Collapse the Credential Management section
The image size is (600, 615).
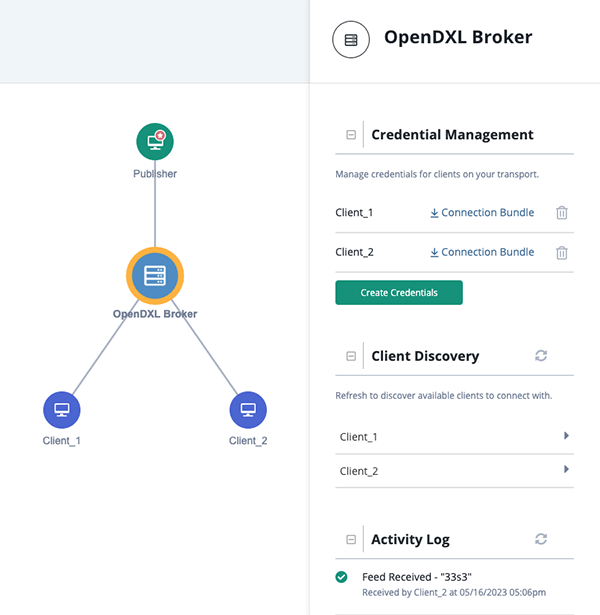point(351,135)
